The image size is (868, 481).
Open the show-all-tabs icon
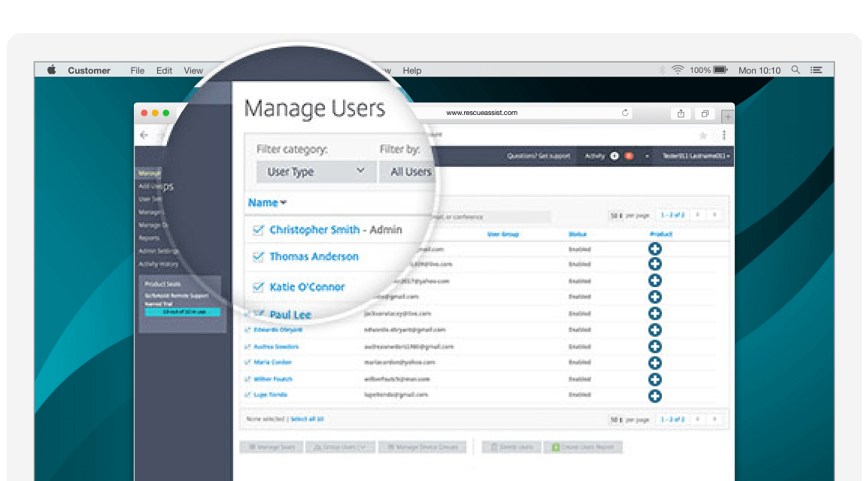click(x=705, y=113)
